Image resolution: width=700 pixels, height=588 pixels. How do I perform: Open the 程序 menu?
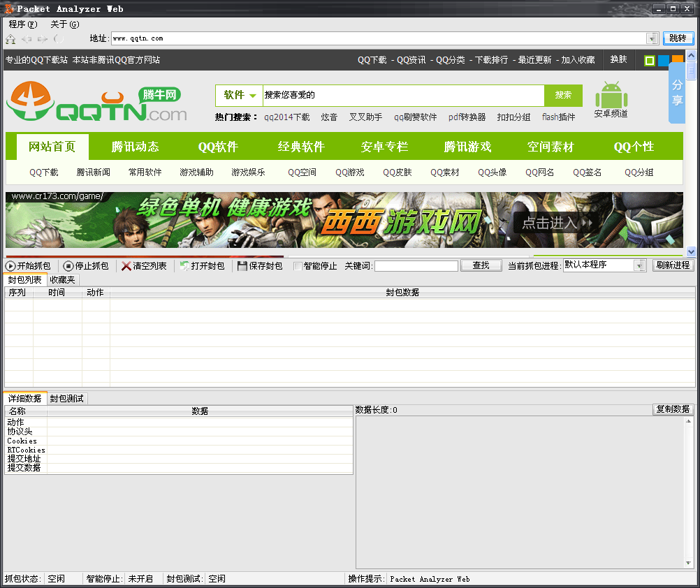(x=23, y=24)
